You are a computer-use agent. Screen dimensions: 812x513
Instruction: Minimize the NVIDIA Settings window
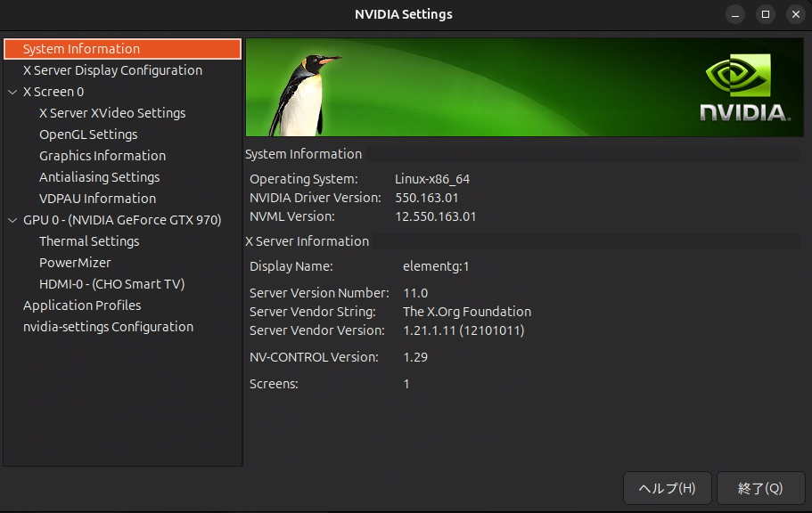click(x=734, y=14)
